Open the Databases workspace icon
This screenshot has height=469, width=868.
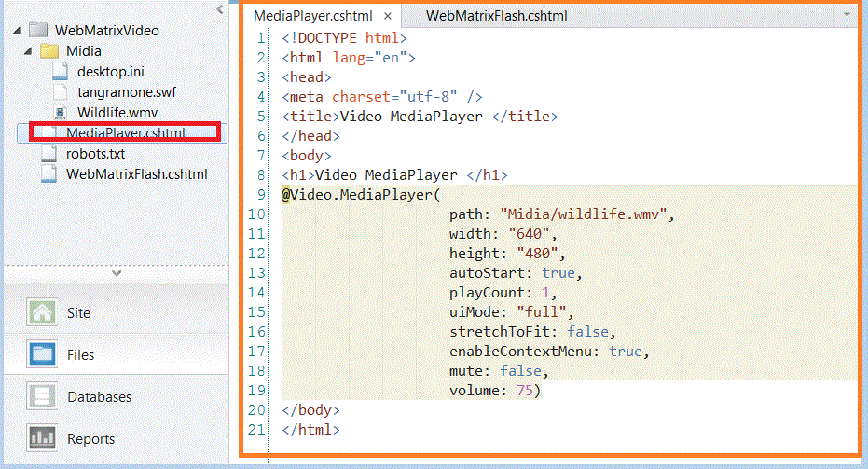point(42,396)
